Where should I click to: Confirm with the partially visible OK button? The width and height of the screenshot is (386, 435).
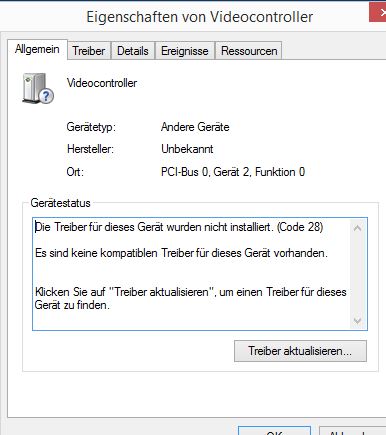(x=275, y=431)
